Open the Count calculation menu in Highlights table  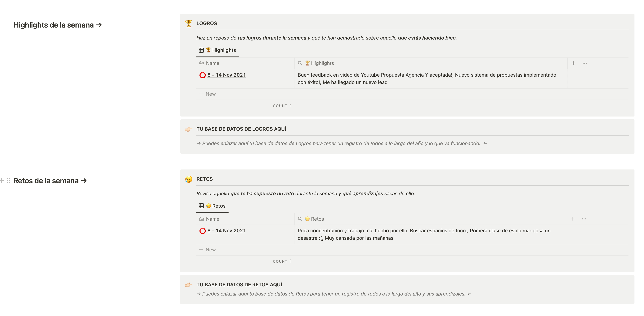(282, 106)
